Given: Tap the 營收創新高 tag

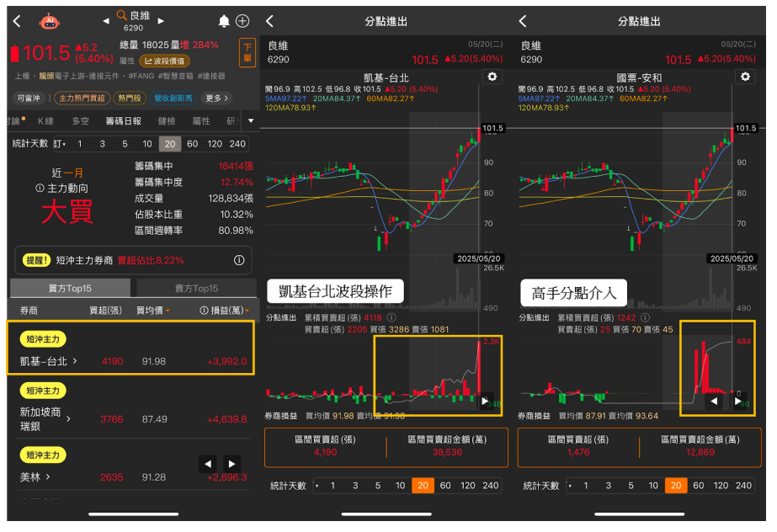Looking at the screenshot, I should (173, 98).
